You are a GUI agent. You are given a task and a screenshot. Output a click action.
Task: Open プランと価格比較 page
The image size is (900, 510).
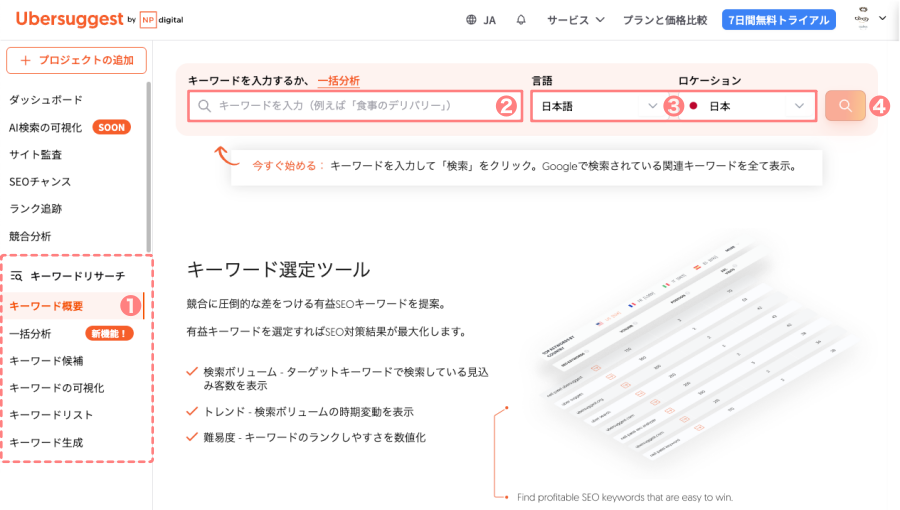(665, 20)
